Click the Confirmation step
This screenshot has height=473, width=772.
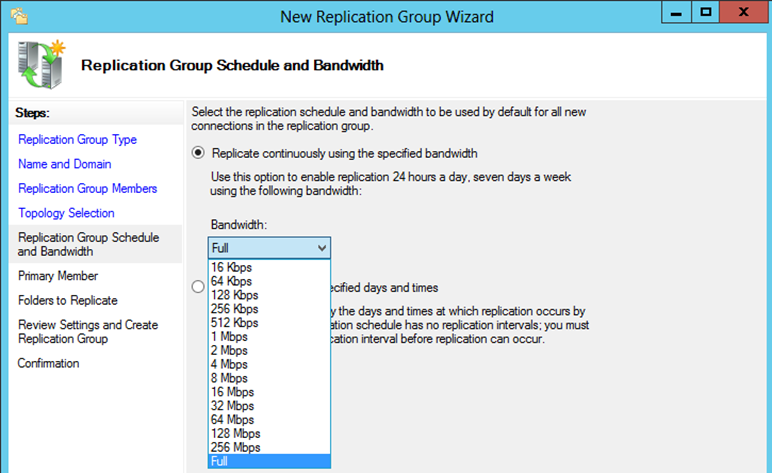pos(48,363)
